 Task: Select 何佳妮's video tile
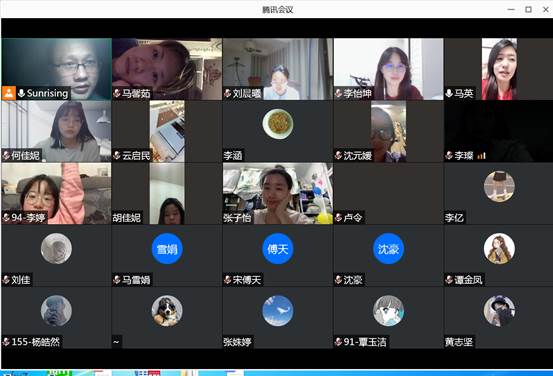click(x=56, y=131)
